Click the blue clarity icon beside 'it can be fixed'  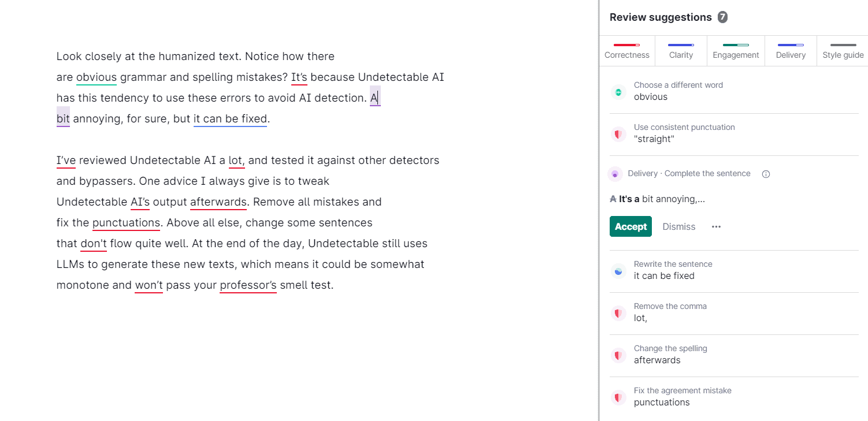[618, 271]
